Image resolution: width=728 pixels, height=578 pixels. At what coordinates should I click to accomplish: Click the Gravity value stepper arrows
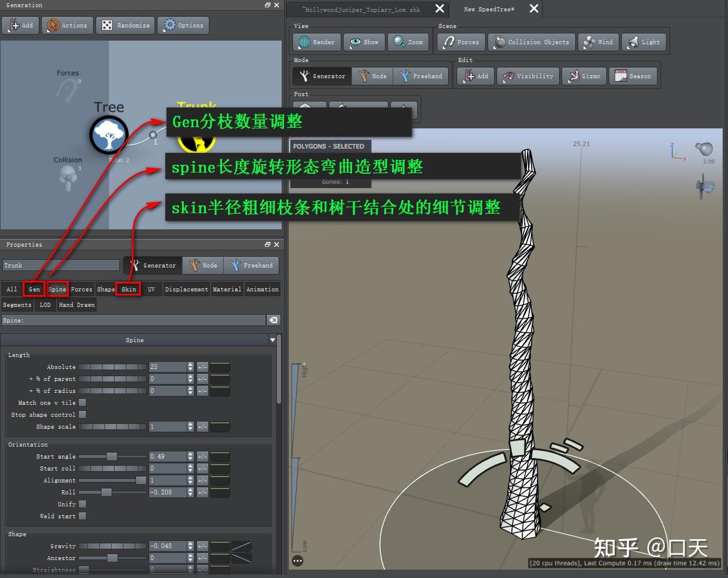point(190,546)
